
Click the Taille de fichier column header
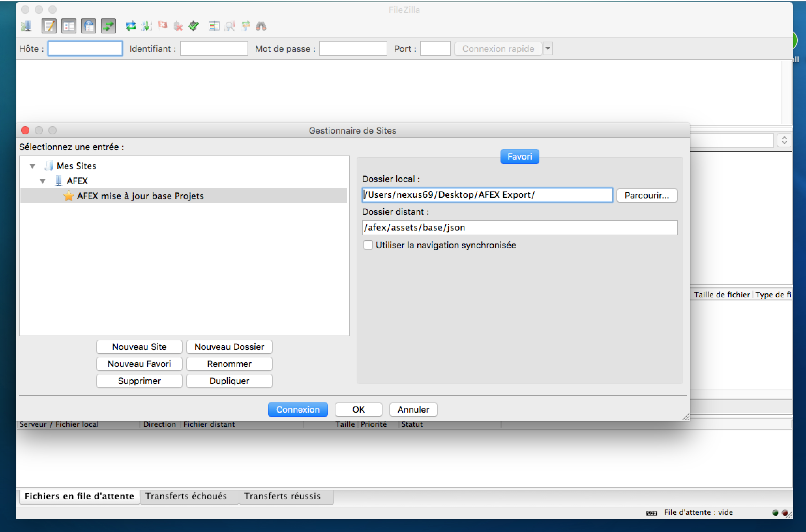[x=722, y=295]
